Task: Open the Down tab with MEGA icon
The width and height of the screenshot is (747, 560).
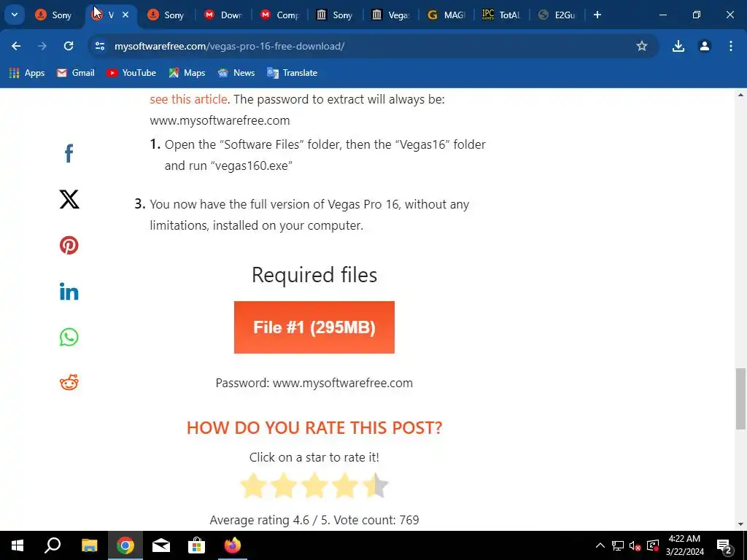Action: [x=223, y=15]
